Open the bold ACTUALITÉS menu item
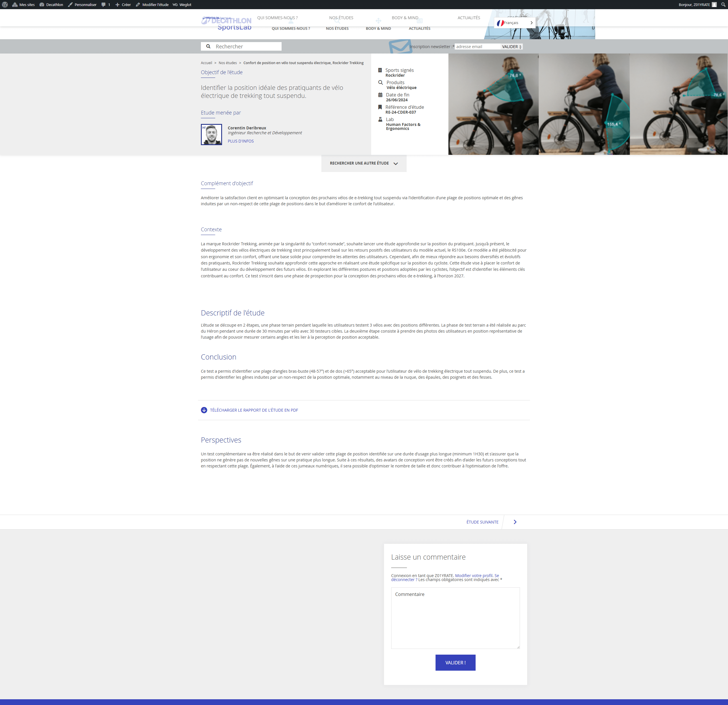 coord(419,29)
